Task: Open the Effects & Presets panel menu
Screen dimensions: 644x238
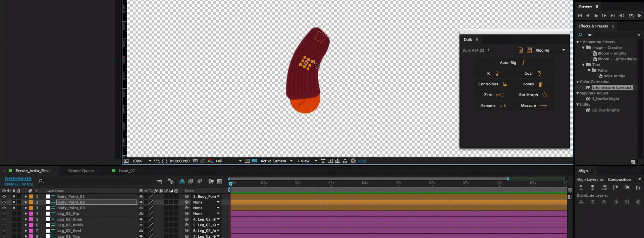Action: coord(612,26)
